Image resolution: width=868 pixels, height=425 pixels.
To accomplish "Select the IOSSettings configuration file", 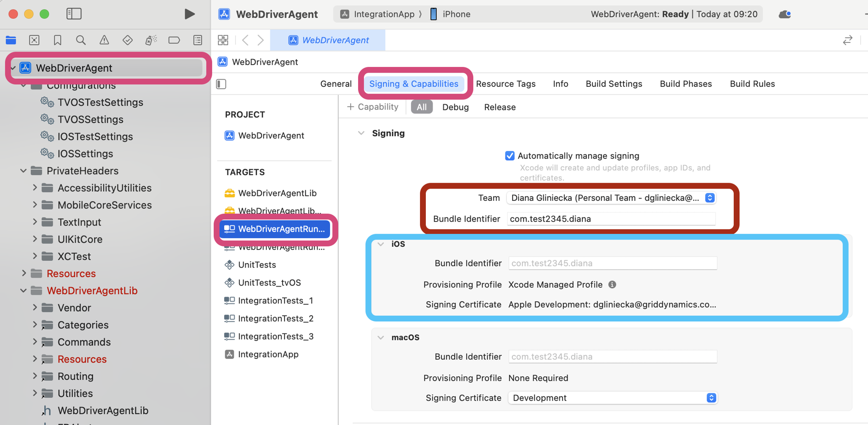I will [x=85, y=154].
